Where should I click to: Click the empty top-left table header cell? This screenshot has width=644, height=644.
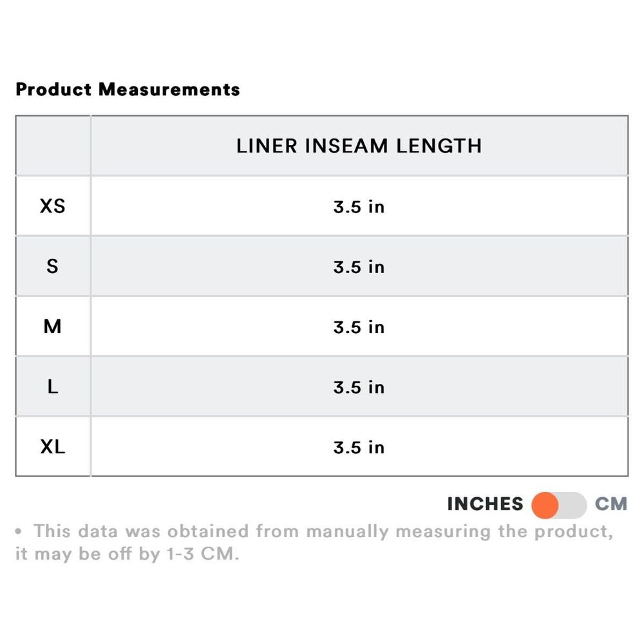(x=53, y=146)
